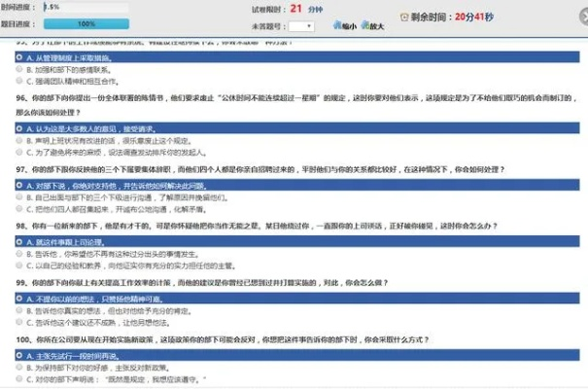Image resolution: width=588 pixels, height=389 pixels.
Task: Click the clock icon beside 剩余时间
Action: (404, 17)
